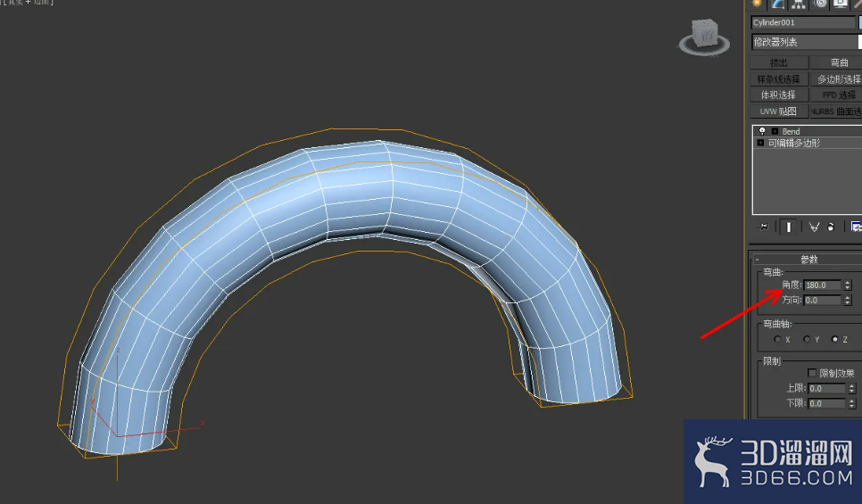Click the 角度 spinner arrows

tap(848, 285)
